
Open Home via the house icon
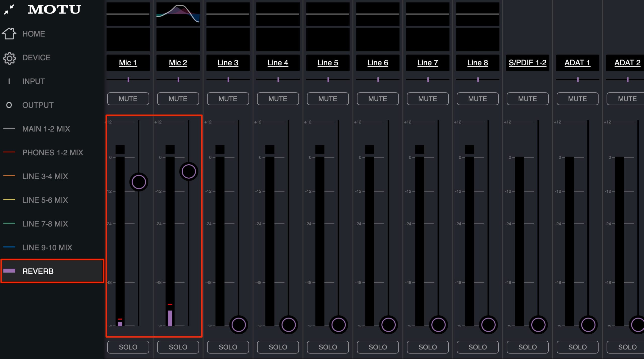9,33
